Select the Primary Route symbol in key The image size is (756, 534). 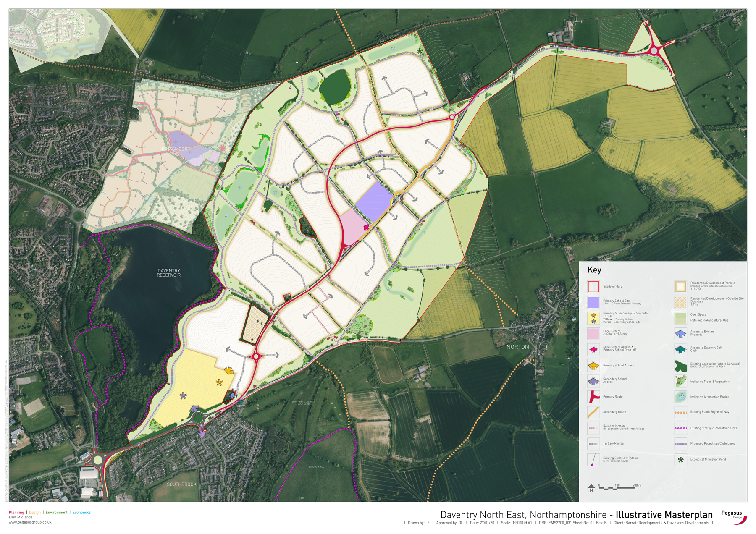[593, 397]
